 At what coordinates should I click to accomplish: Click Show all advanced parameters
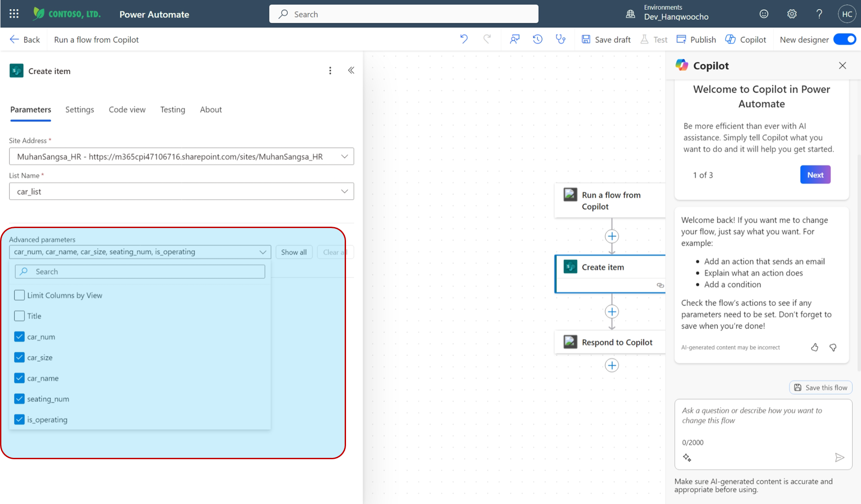[x=294, y=252]
